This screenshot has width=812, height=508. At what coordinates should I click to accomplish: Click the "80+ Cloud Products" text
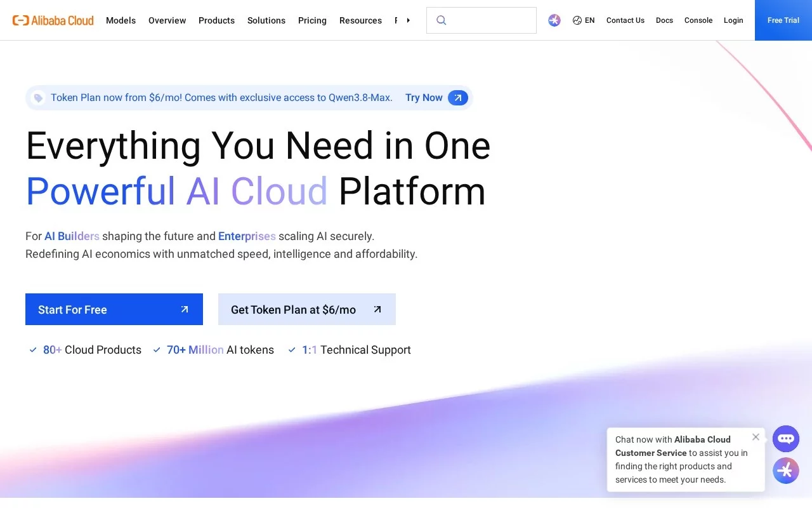tap(92, 350)
